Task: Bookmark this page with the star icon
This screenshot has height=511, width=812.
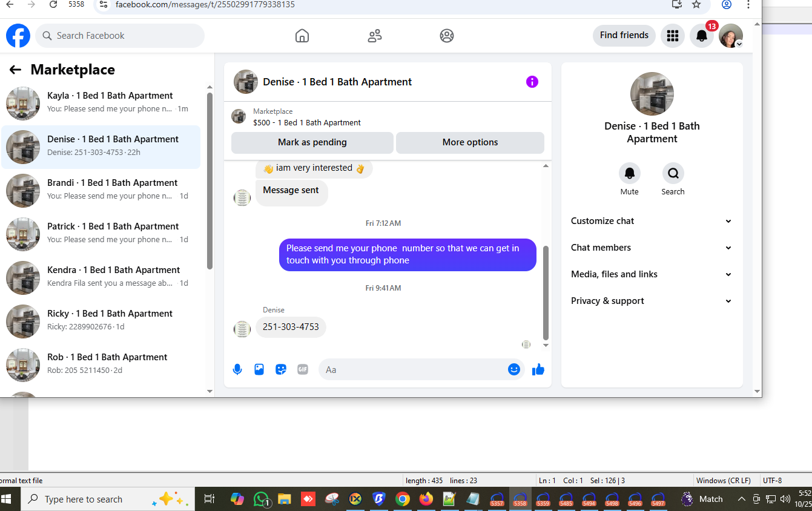Action: [696, 5]
